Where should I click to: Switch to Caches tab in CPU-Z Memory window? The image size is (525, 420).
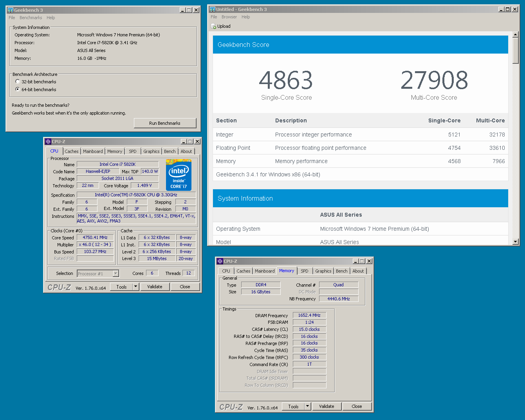244,271
